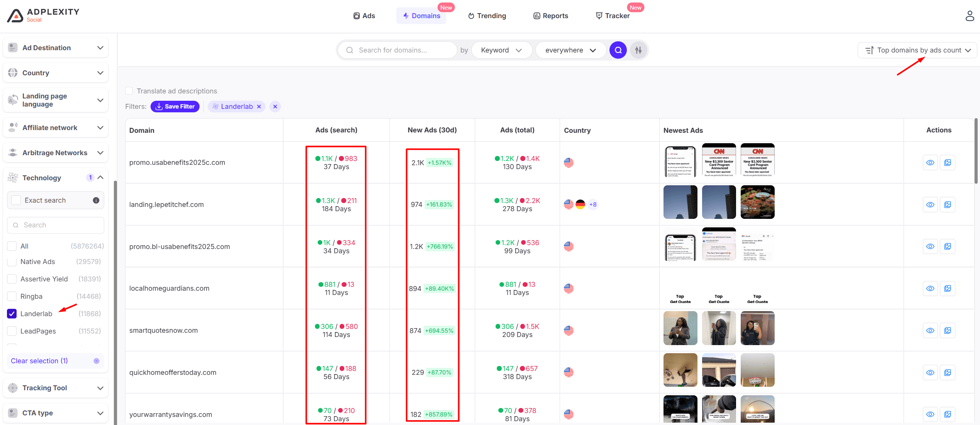Enable Translate ad descriptions checkbox
980x425 pixels.
129,91
